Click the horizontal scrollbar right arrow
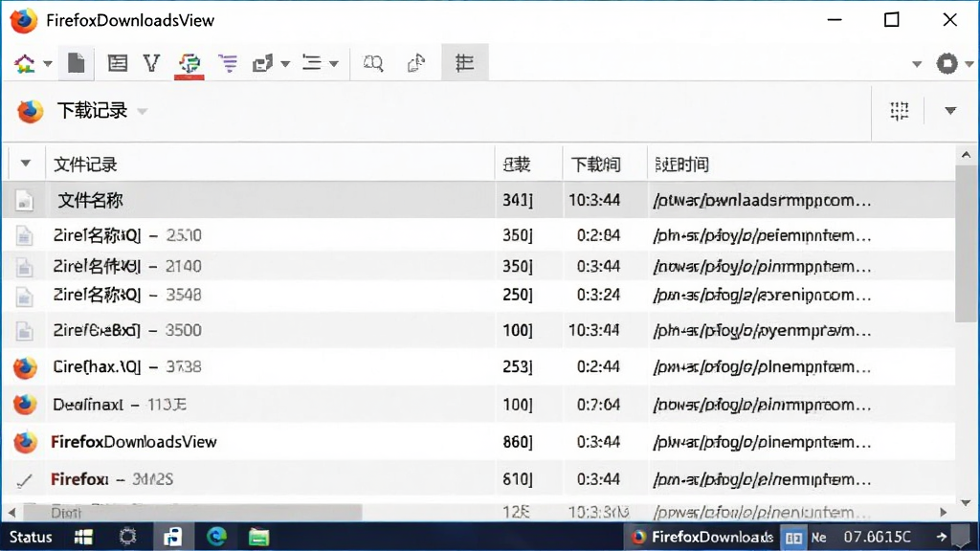Image resolution: width=980 pixels, height=551 pixels. 943,513
